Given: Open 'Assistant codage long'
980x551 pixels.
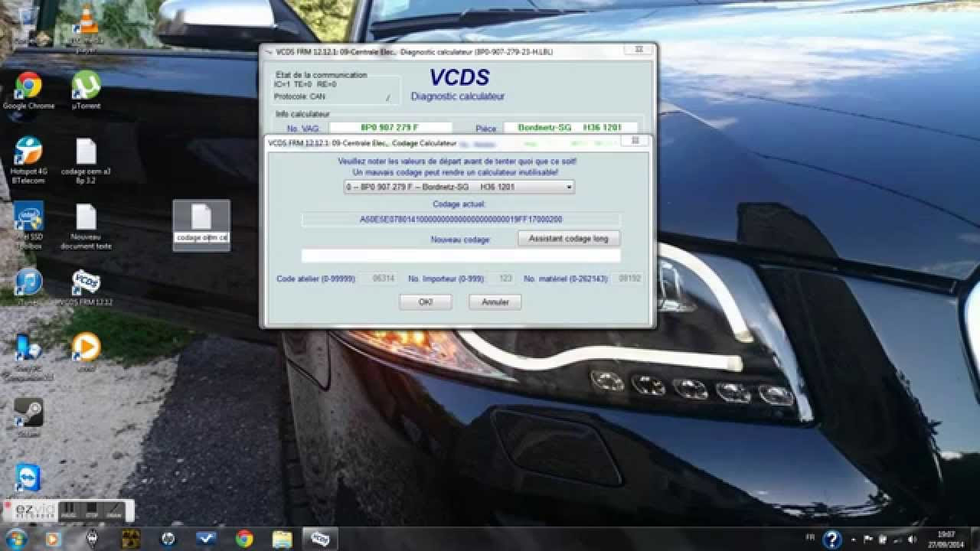Looking at the screenshot, I should click(x=569, y=239).
